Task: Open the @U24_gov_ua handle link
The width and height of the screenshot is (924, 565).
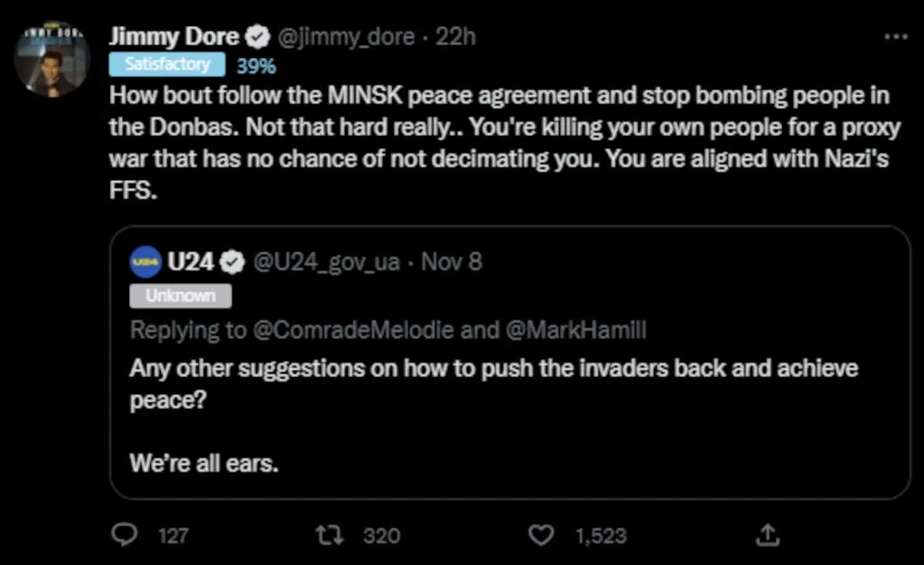Action: click(327, 262)
